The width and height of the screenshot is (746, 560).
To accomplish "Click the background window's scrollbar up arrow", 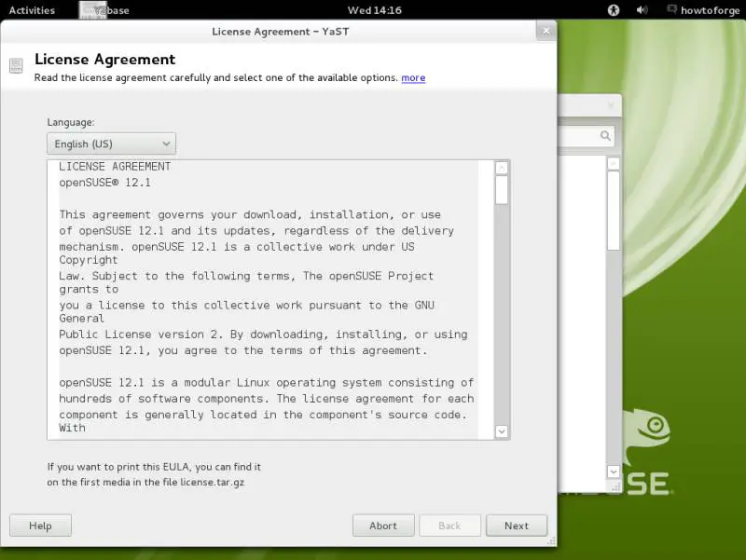I will [x=614, y=164].
